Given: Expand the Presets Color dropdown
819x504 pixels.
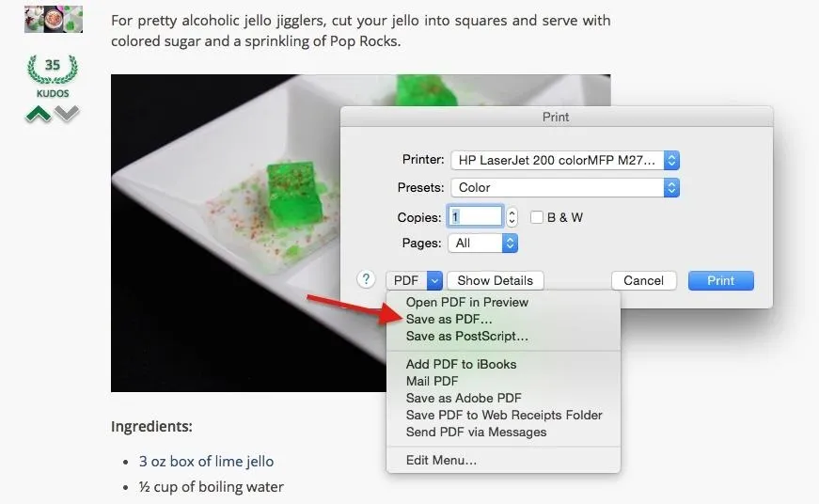Looking at the screenshot, I should 565,187.
